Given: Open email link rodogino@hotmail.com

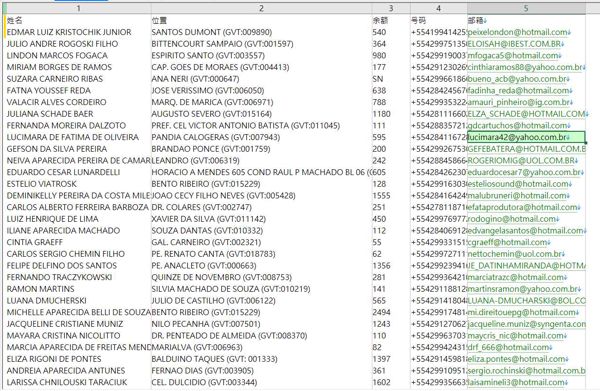Looking at the screenshot, I should (512, 219).
